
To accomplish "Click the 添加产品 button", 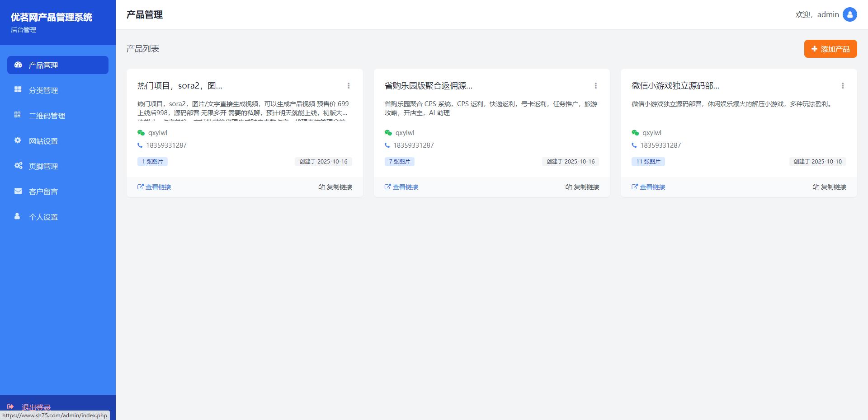I will tap(830, 49).
